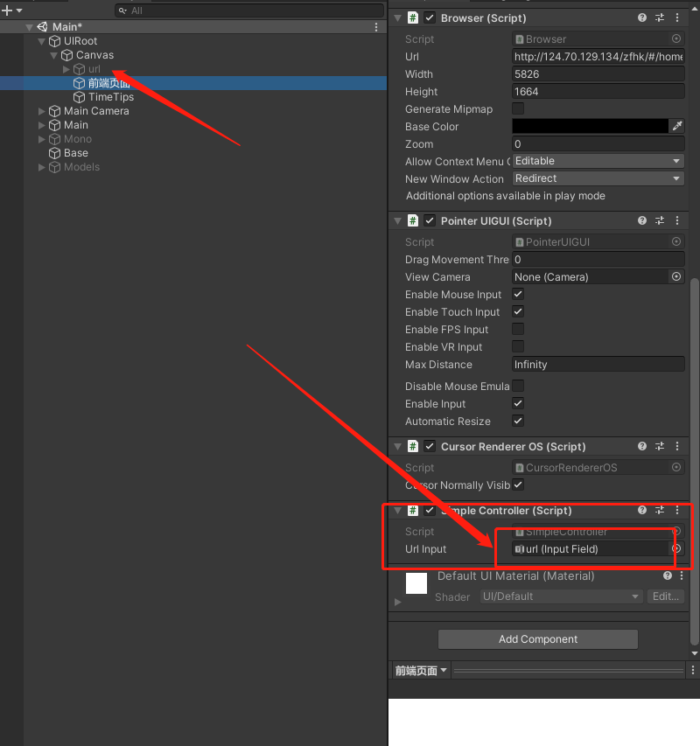Open New Window Action dropdown set to Redirect

point(598,178)
